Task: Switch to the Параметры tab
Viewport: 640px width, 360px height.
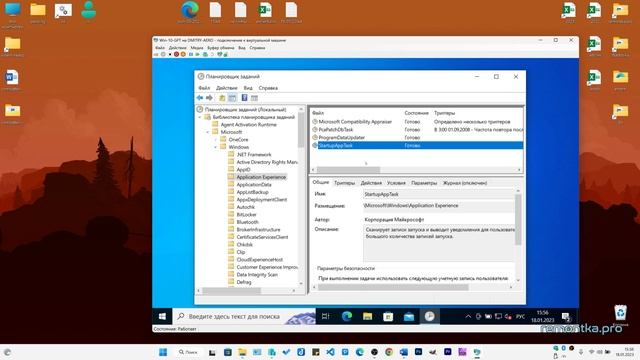Action: tap(424, 183)
